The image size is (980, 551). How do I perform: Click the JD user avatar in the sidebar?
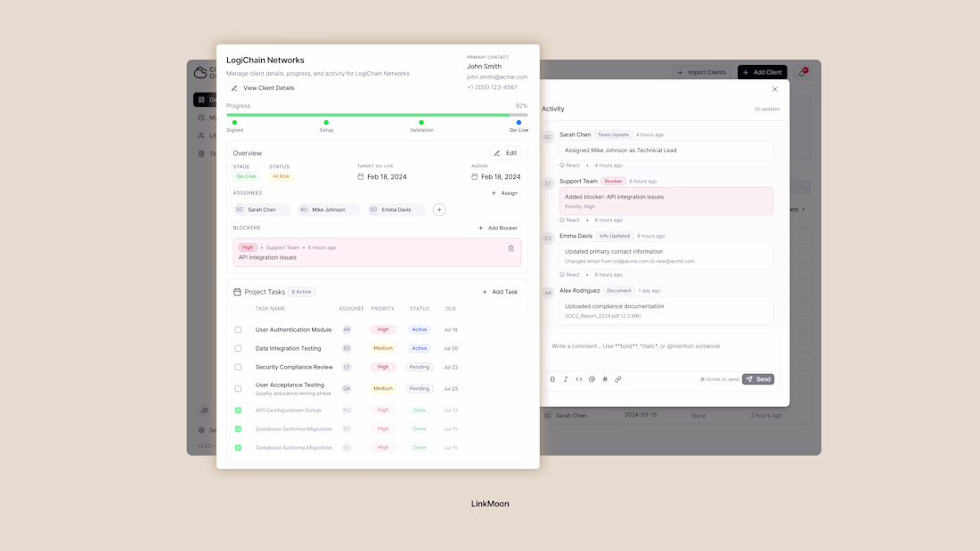tap(204, 410)
